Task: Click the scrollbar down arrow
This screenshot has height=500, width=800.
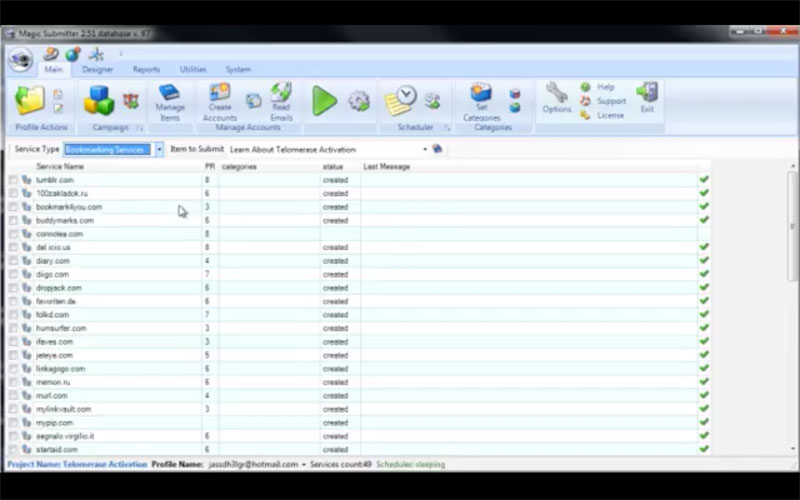Action: click(793, 449)
